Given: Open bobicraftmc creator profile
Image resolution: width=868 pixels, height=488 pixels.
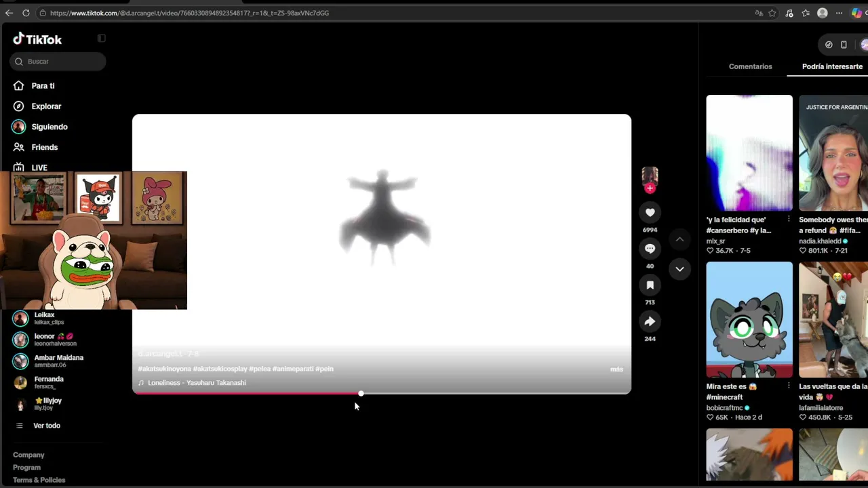Looking at the screenshot, I should pyautogui.click(x=724, y=408).
